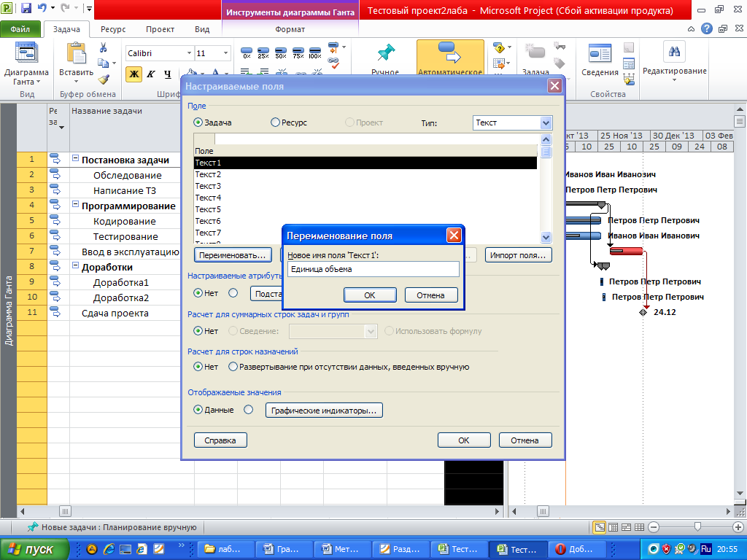Open the Вставить paste options arrow
This screenshot has height=560, width=747.
pos(76,82)
